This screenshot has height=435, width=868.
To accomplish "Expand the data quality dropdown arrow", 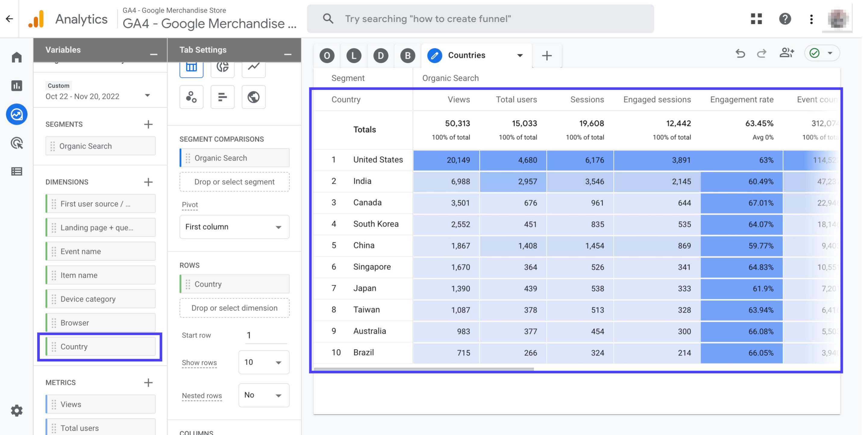I will click(x=830, y=53).
